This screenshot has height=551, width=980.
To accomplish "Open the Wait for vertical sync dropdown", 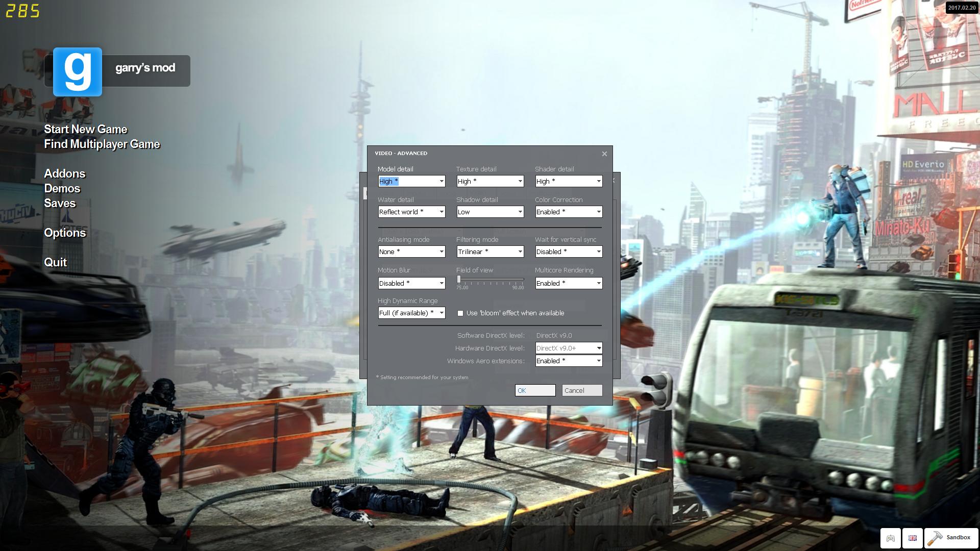I will pos(599,252).
